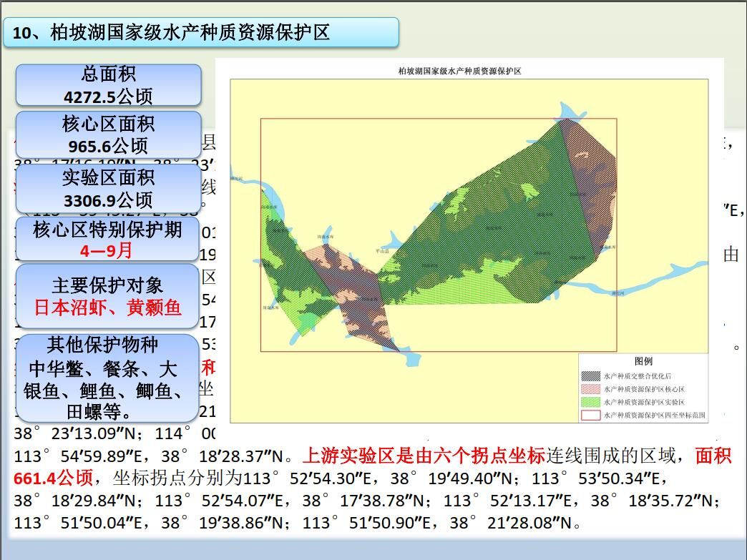Viewport: 747px width, 560px height.
Task: Click the hatched black legend swatch
Action: pyautogui.click(x=591, y=376)
